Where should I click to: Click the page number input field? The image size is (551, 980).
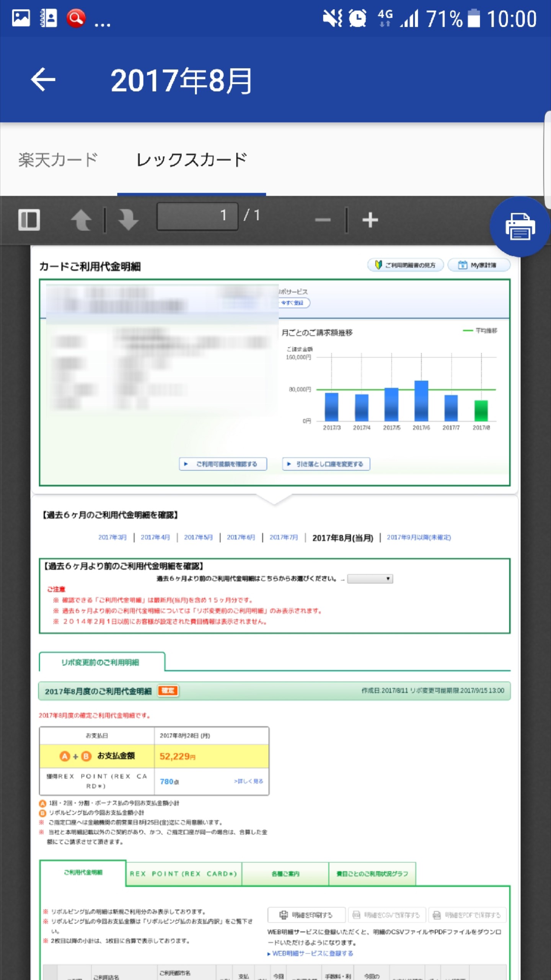coord(197,216)
